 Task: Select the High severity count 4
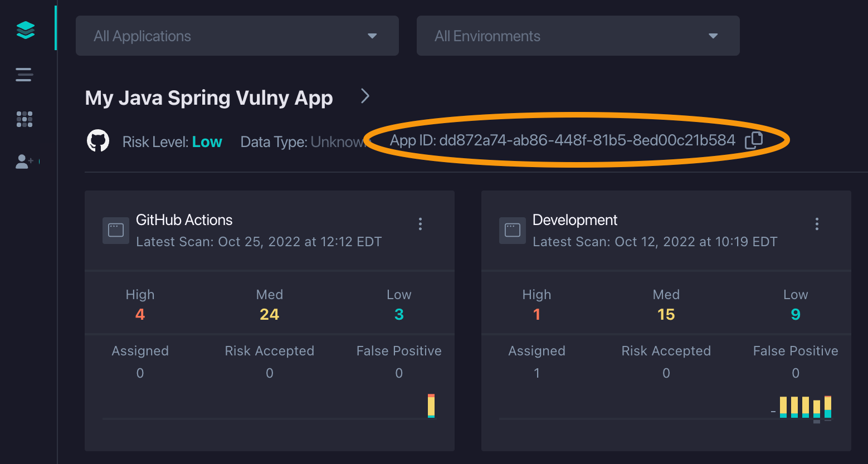pos(140,314)
